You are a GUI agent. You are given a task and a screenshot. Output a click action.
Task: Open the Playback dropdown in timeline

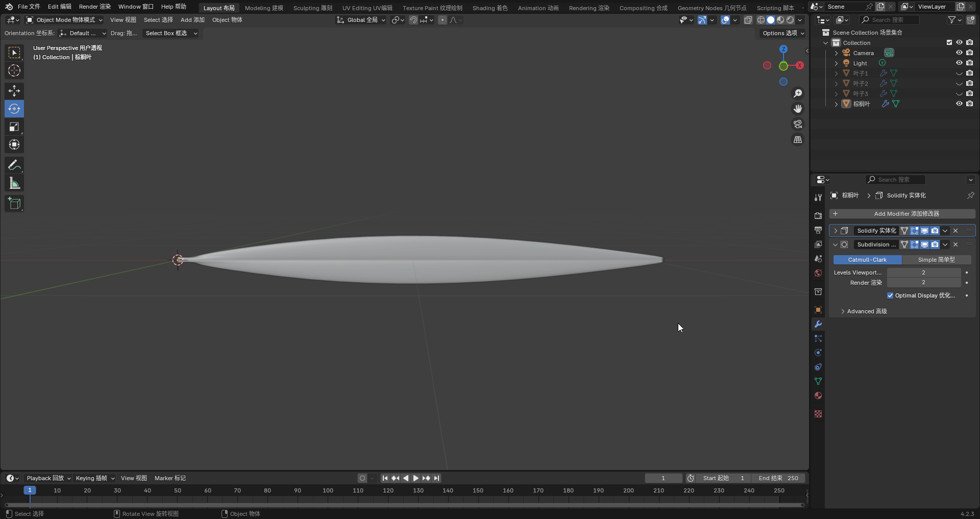[x=48, y=478]
